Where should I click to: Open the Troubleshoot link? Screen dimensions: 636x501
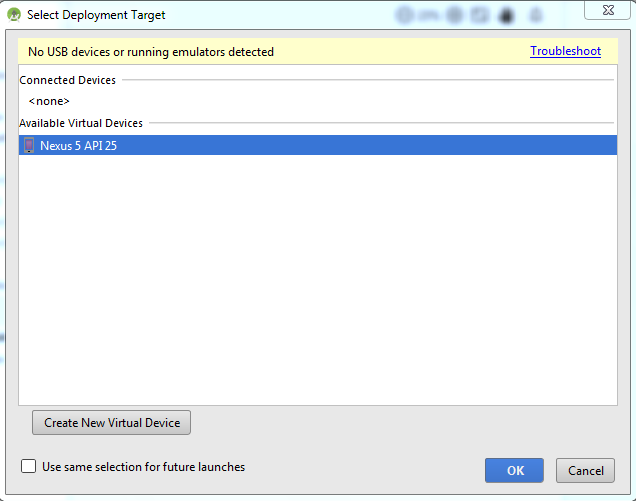565,51
